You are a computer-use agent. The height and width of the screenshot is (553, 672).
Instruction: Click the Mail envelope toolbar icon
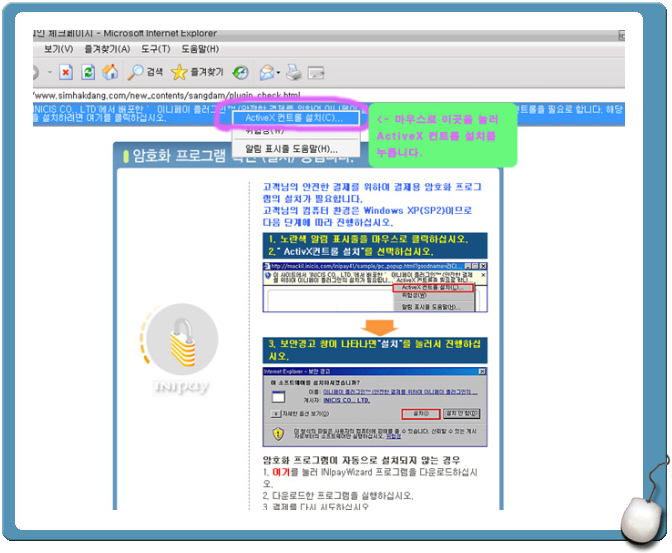[267, 72]
